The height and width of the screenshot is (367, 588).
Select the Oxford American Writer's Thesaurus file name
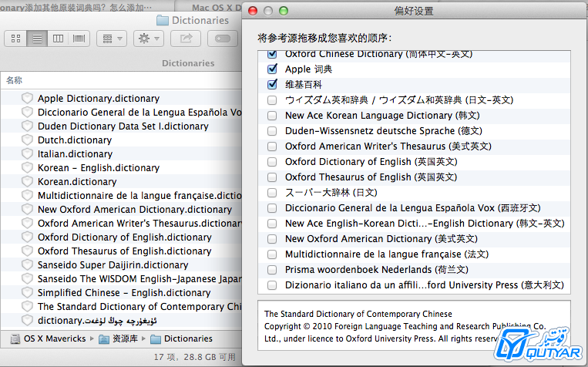(x=139, y=224)
